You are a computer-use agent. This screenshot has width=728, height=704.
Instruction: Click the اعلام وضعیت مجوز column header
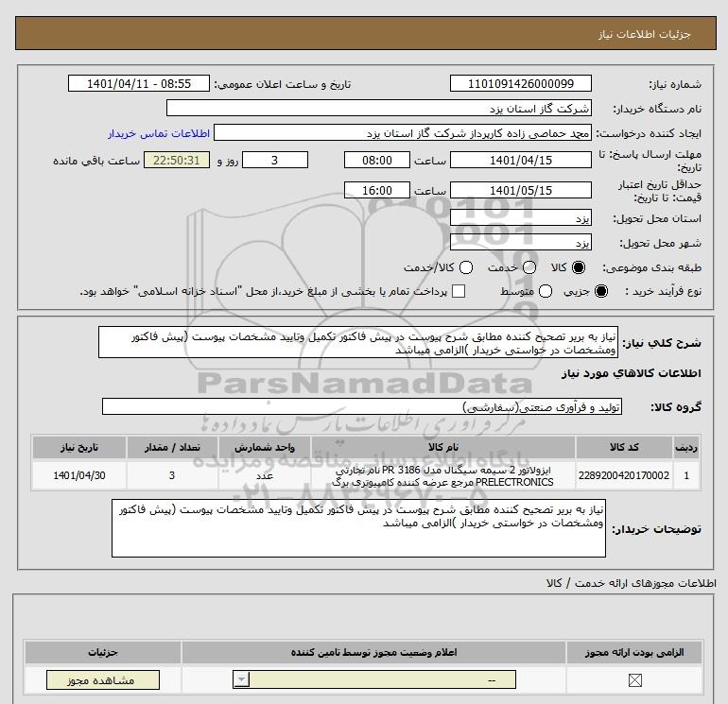(x=373, y=652)
